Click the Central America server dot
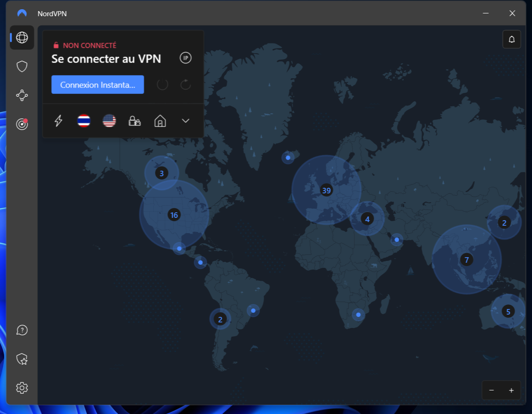532x414 pixels. 200,262
